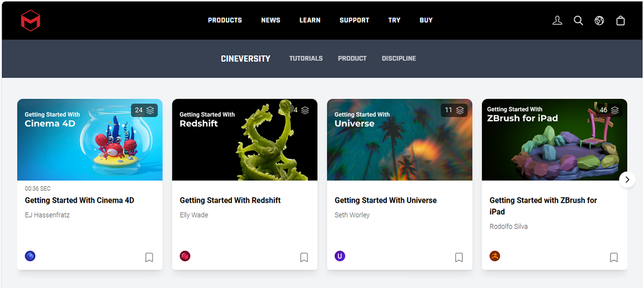Go to the Cineversity home heading
Screen dimensions: 644x288
coord(246,58)
